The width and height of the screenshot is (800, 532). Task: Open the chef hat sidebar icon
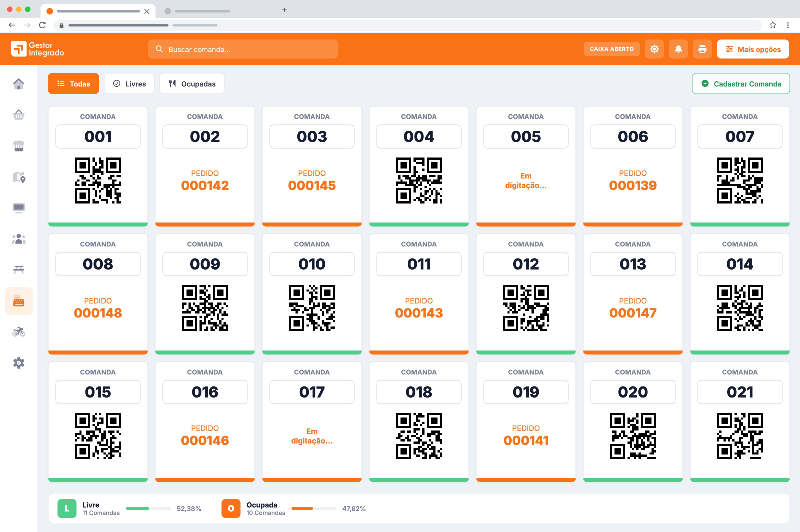click(19, 146)
